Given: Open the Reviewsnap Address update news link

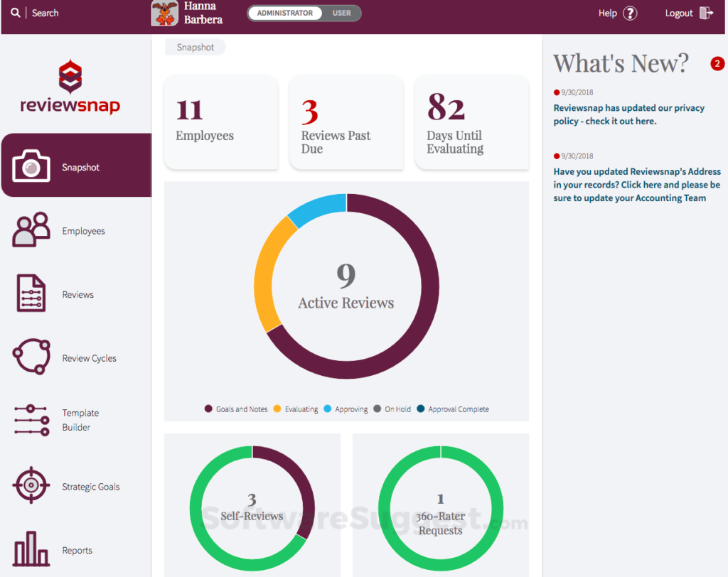Looking at the screenshot, I should tap(636, 185).
